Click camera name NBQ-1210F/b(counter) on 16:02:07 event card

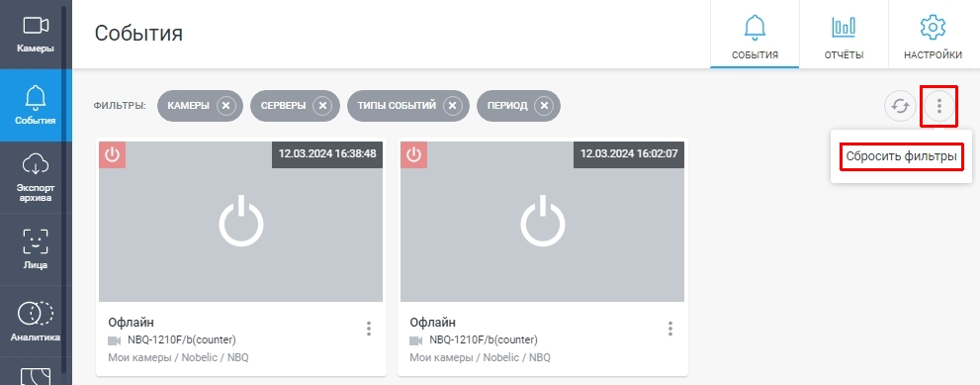484,339
